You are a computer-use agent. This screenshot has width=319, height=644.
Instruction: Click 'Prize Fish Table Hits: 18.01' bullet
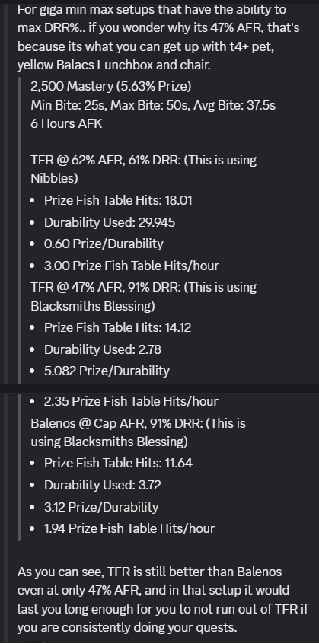[x=118, y=200]
